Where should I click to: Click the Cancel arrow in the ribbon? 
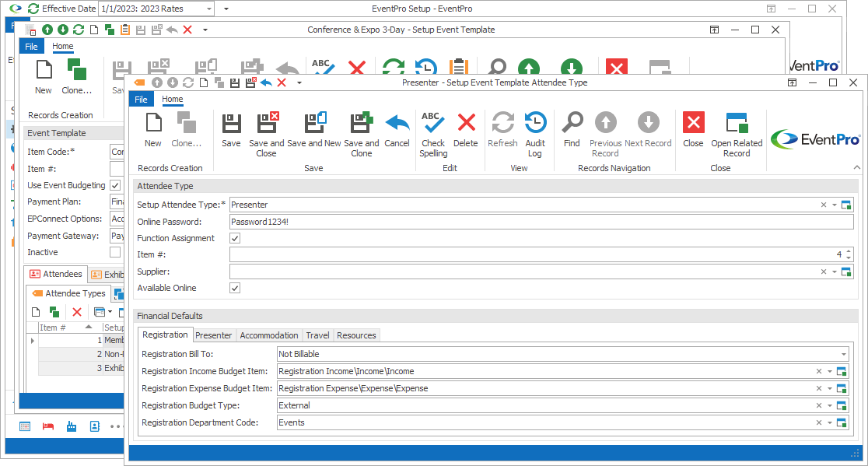[x=397, y=131]
